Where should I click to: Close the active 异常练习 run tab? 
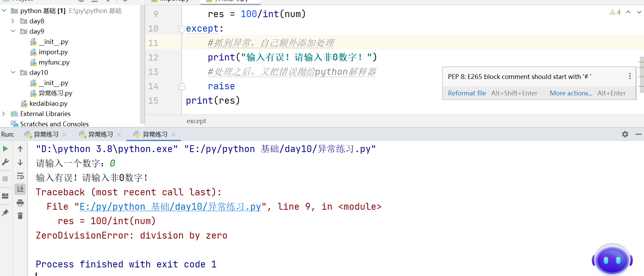coord(173,135)
